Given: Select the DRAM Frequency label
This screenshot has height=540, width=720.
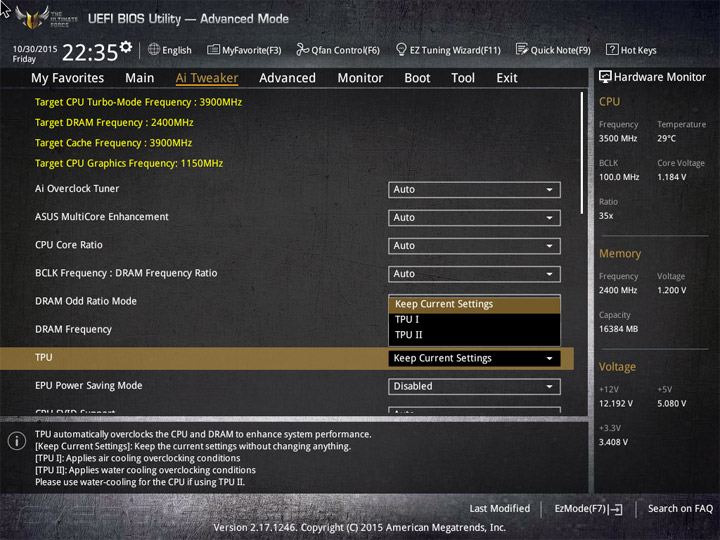Looking at the screenshot, I should pyautogui.click(x=73, y=329).
